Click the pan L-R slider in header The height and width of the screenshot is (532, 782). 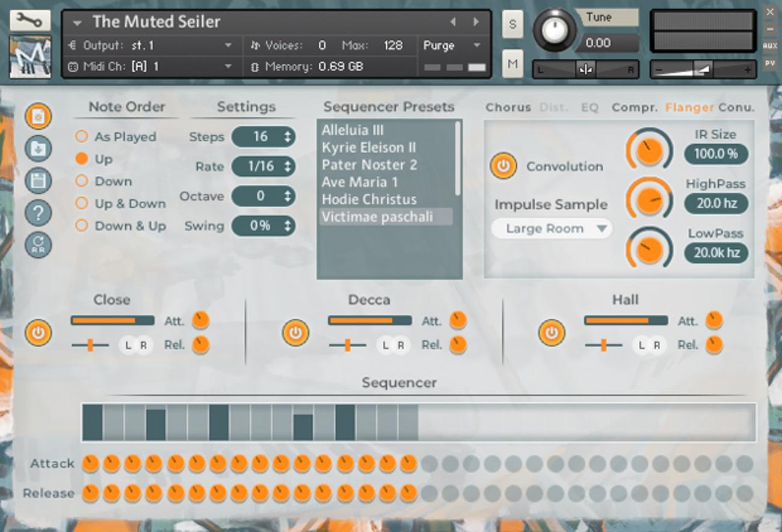(x=586, y=70)
